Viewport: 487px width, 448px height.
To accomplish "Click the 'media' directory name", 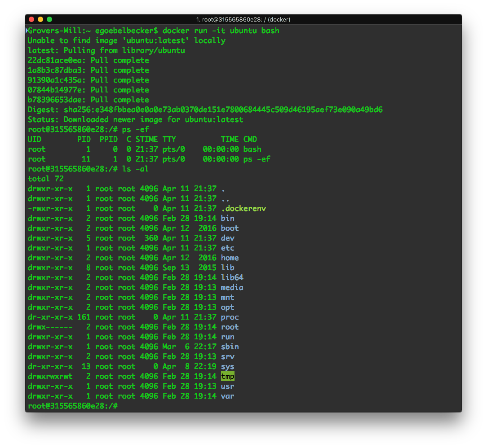I will tap(232, 288).
